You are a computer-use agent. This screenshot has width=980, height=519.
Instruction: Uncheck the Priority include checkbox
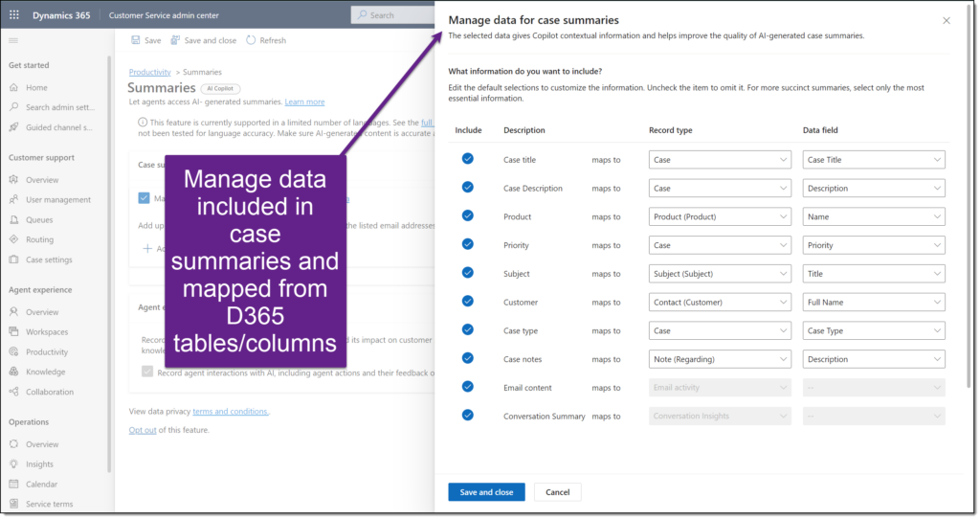(x=467, y=244)
